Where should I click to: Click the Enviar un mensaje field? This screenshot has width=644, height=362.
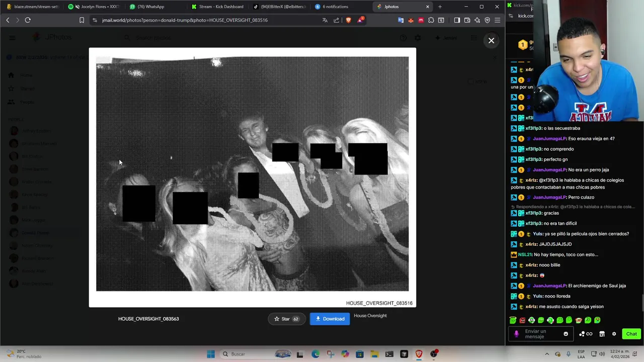pyautogui.click(x=541, y=334)
